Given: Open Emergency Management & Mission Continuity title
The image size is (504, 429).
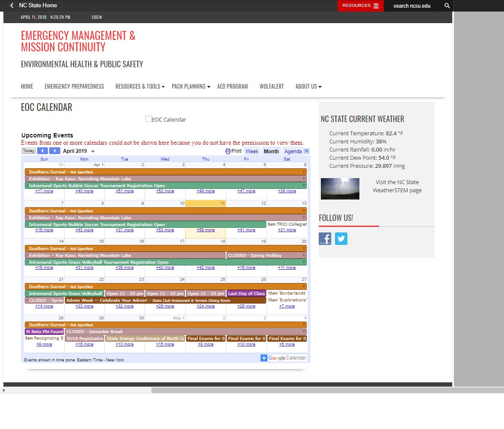Looking at the screenshot, I should pos(78,41).
